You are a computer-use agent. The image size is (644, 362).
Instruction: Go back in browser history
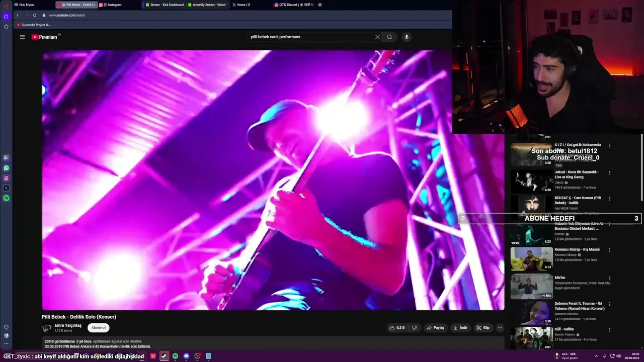[18, 15]
